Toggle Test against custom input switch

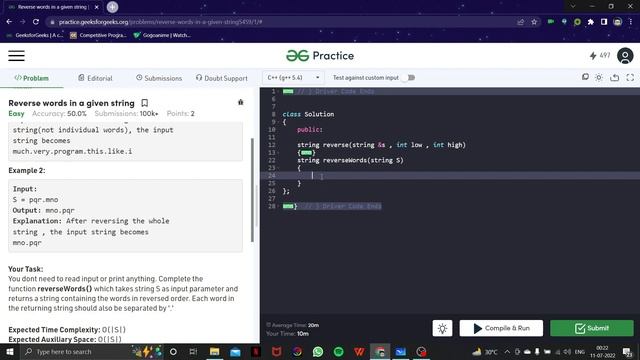coord(408,78)
